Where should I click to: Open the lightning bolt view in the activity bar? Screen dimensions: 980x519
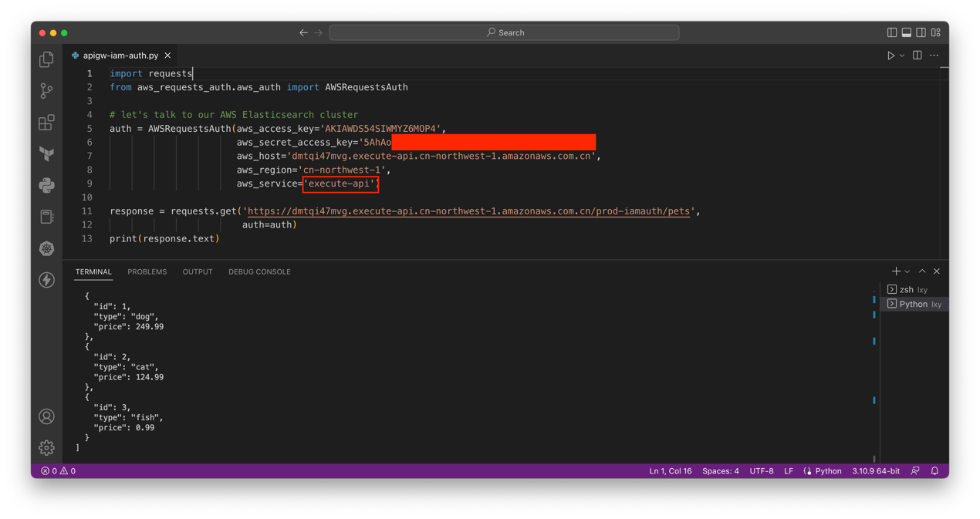pos(46,280)
